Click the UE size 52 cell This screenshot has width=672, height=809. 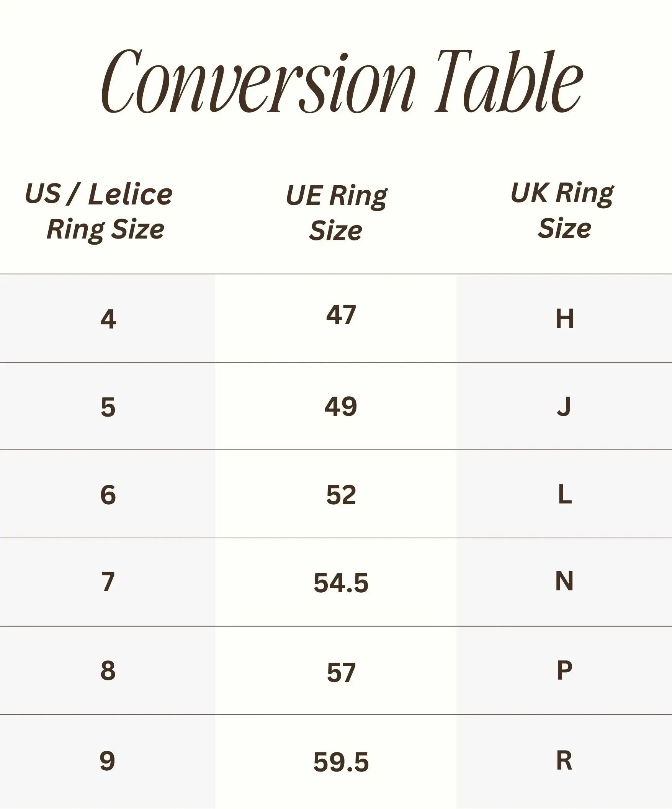pos(341,495)
